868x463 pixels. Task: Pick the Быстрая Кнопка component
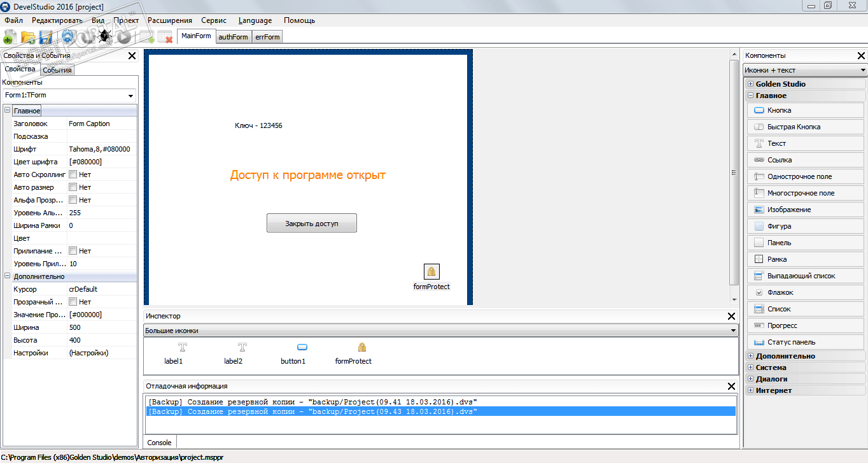pos(806,127)
